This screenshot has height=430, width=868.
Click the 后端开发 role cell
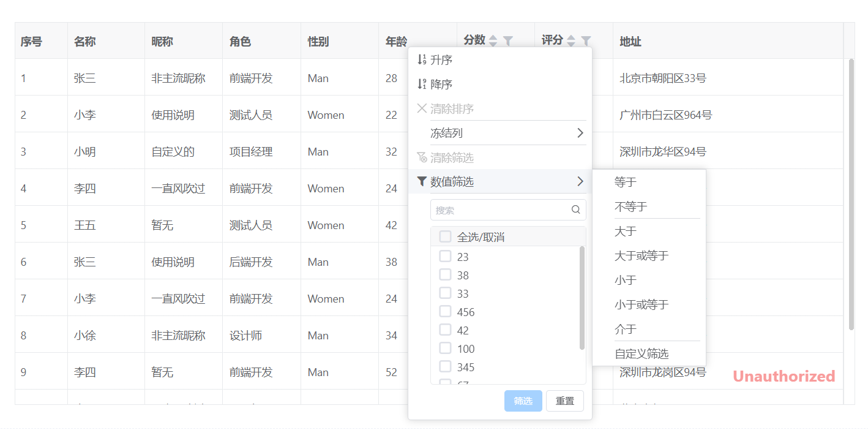[x=261, y=262]
